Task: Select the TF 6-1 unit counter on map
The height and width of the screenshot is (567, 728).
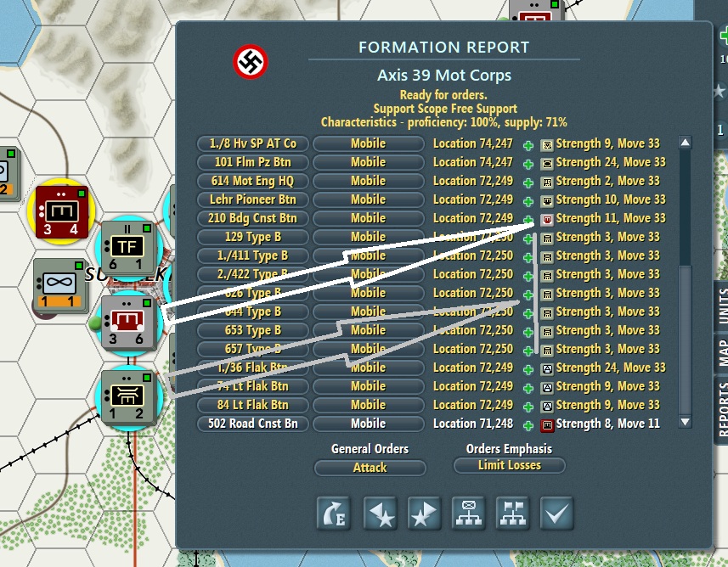Action: click(128, 247)
